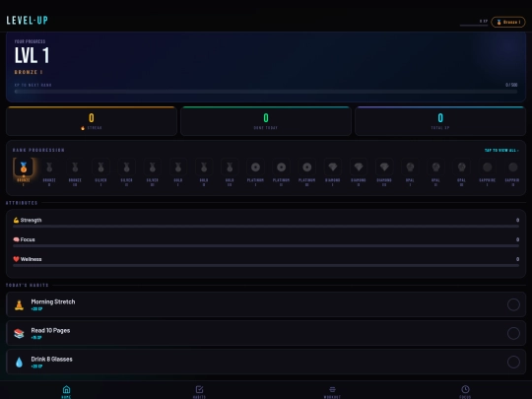The width and height of the screenshot is (532, 399).
Task: Click the Wellness attribute bar
Action: 266,266
